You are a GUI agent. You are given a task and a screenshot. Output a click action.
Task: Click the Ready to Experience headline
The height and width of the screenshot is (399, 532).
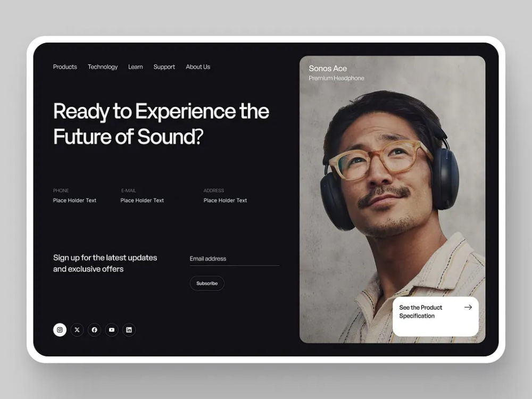pyautogui.click(x=161, y=124)
